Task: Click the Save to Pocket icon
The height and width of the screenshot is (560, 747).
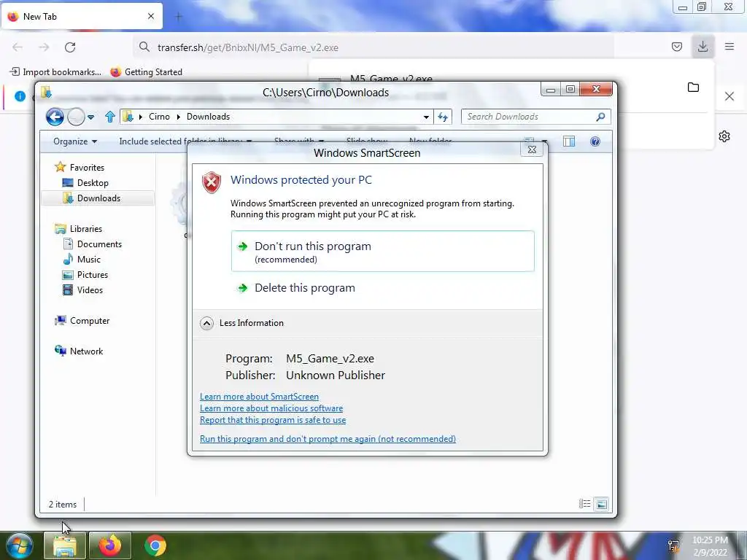Action: point(676,47)
